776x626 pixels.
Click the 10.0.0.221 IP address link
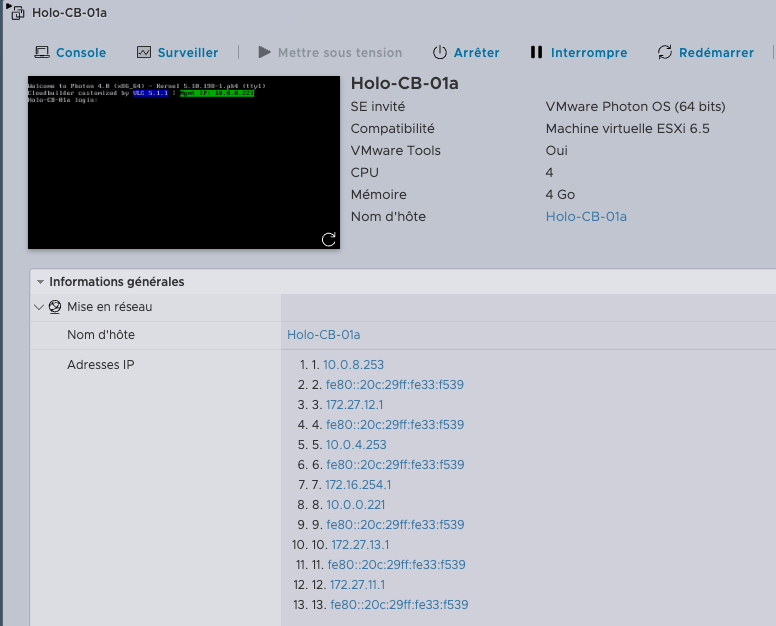point(355,505)
